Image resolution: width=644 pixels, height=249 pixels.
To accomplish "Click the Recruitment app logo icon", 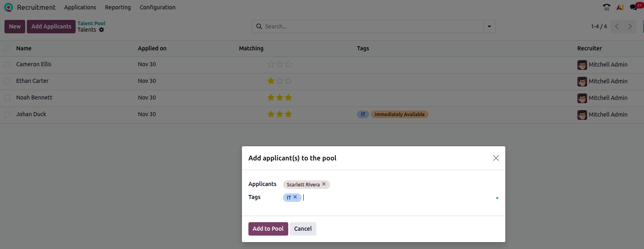I will [x=9, y=7].
